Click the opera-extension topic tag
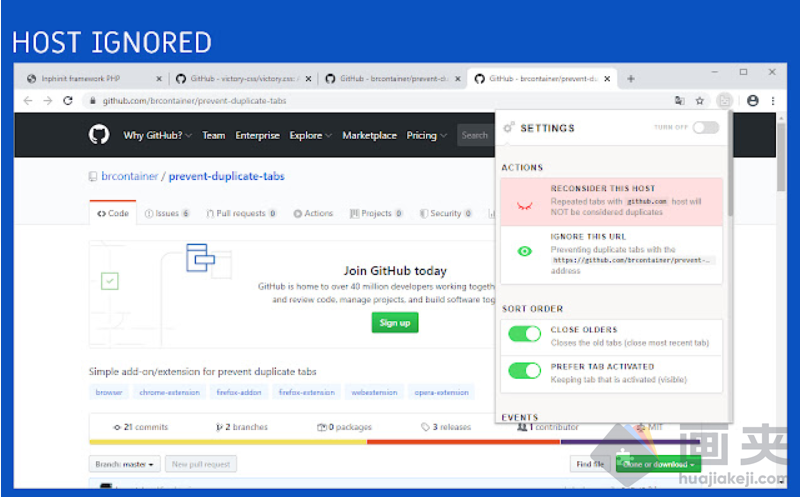Image resolution: width=800 pixels, height=497 pixels. (441, 392)
